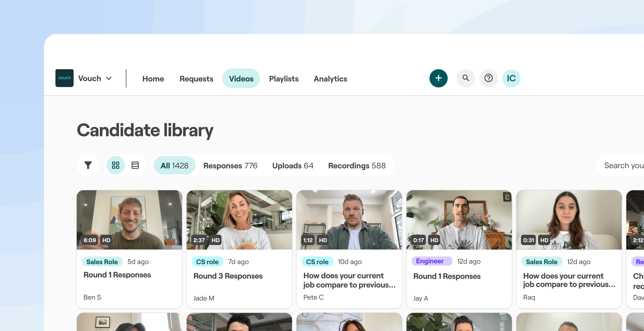644x331 pixels.
Task: Focus the library search field
Action: [x=620, y=165]
